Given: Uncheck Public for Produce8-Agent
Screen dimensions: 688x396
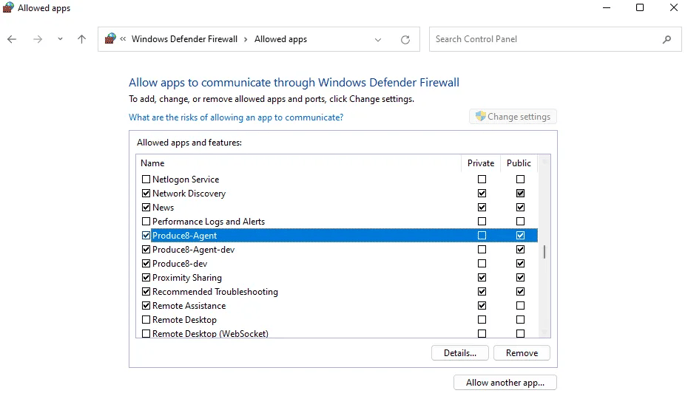Looking at the screenshot, I should [520, 235].
